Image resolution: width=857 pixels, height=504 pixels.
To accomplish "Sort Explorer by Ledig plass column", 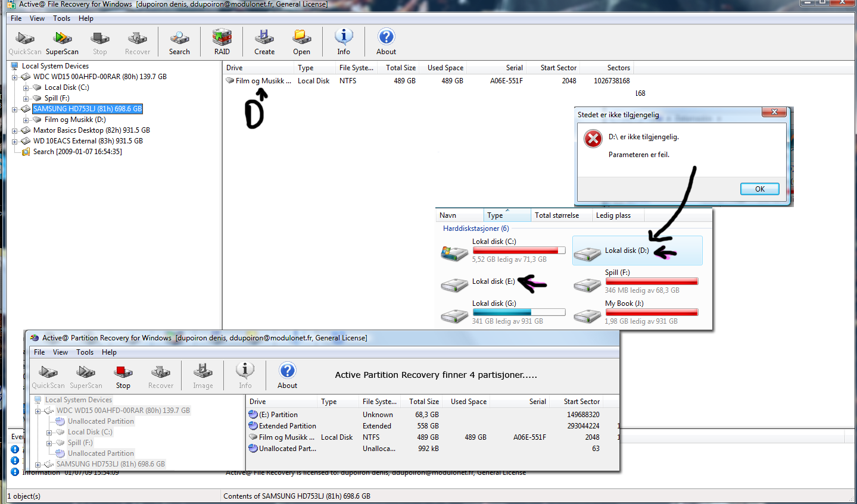I will click(x=618, y=215).
